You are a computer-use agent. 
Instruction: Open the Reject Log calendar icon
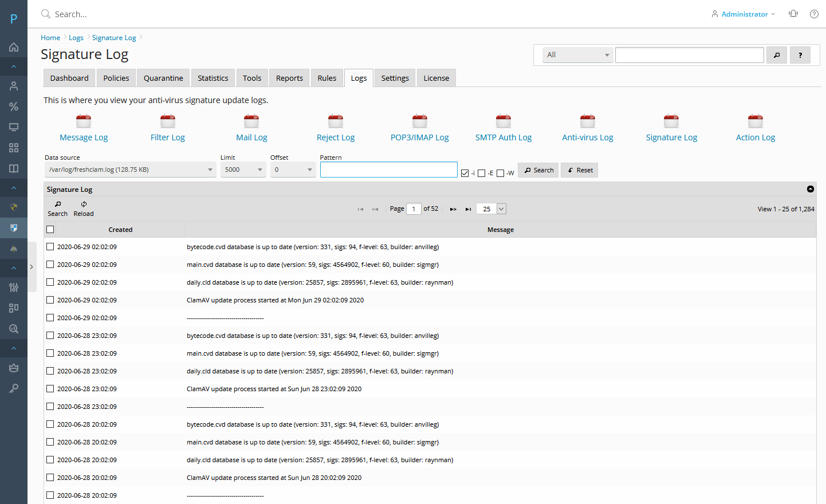336,121
